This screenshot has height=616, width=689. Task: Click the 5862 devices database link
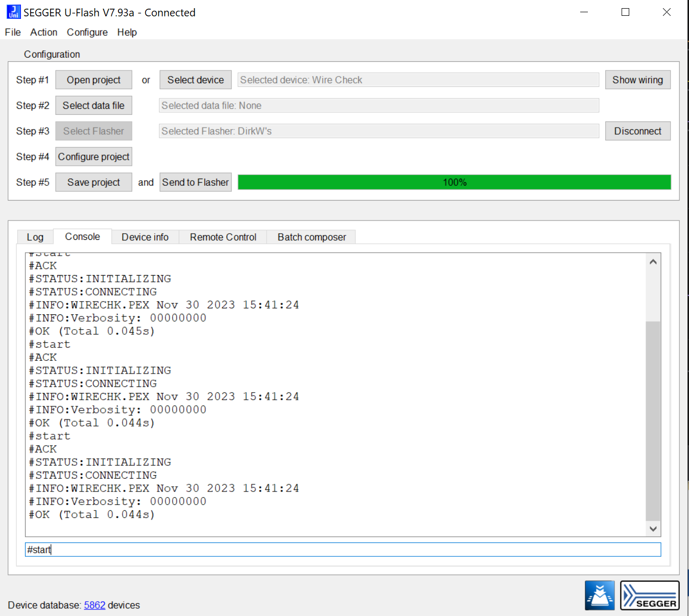(94, 605)
